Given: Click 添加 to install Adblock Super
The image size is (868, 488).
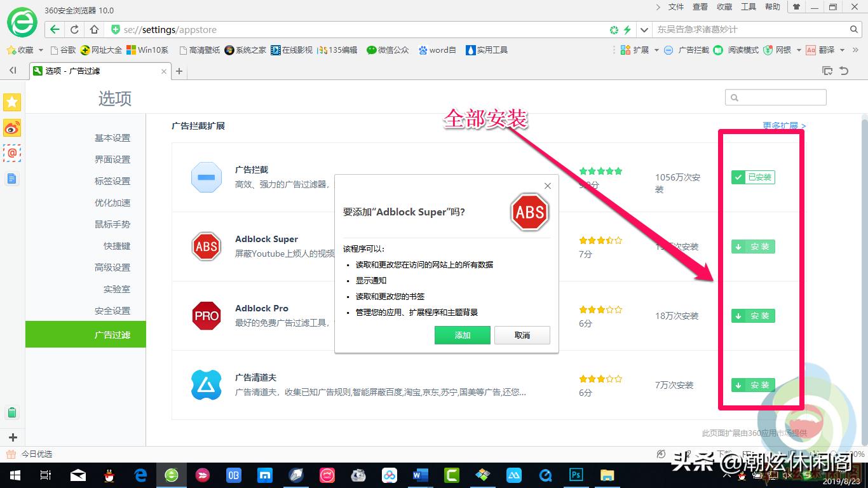Looking at the screenshot, I should point(462,335).
